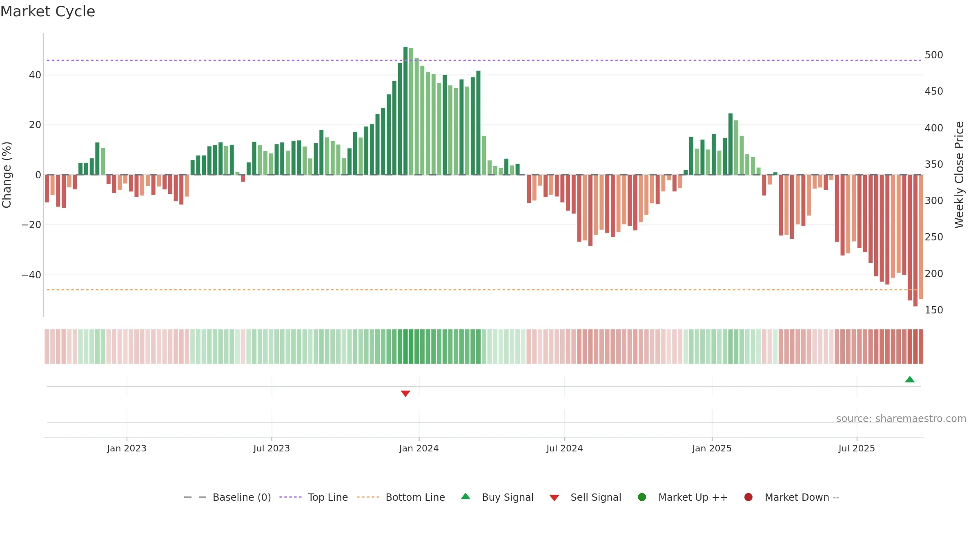Click the source: sharemaestro.com text
This screenshot has width=980, height=551.
[901, 419]
